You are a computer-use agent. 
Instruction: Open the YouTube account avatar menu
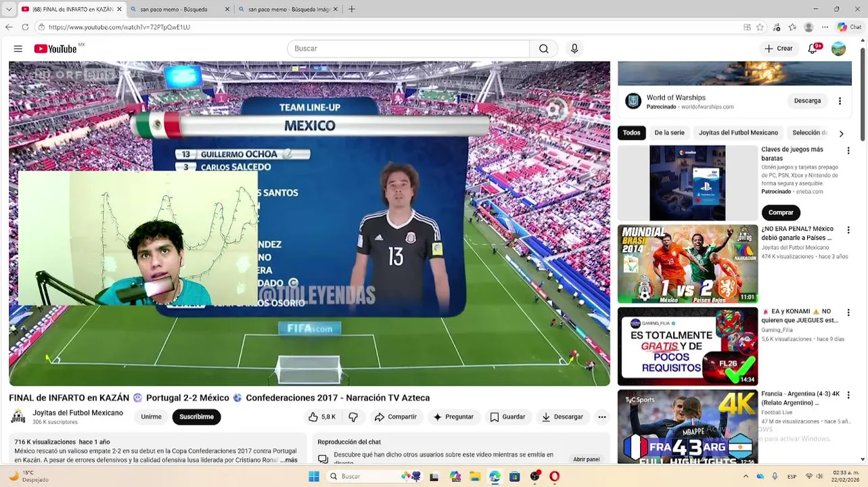click(x=838, y=49)
